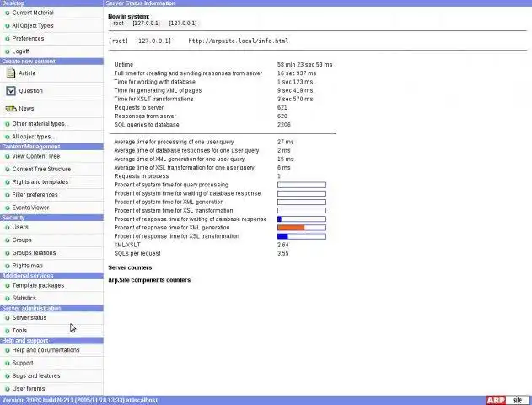Image resolution: width=532 pixels, height=405 pixels.
Task: Open Statistics
Action: (24, 299)
